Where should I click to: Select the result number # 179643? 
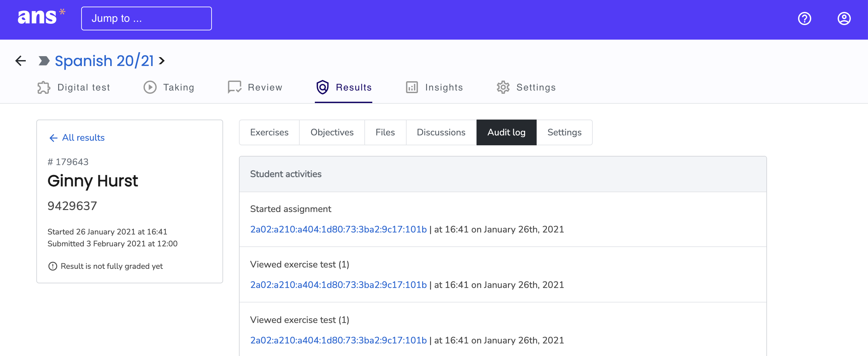pos(68,162)
